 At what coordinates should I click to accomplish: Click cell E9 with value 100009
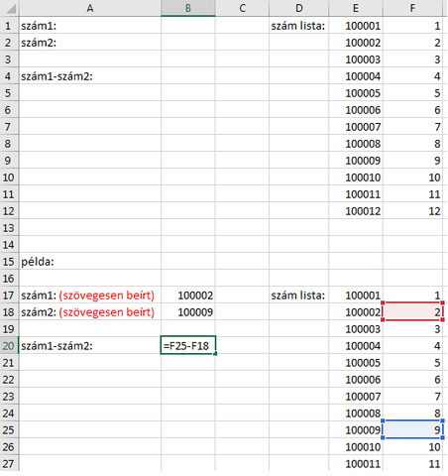[356, 161]
